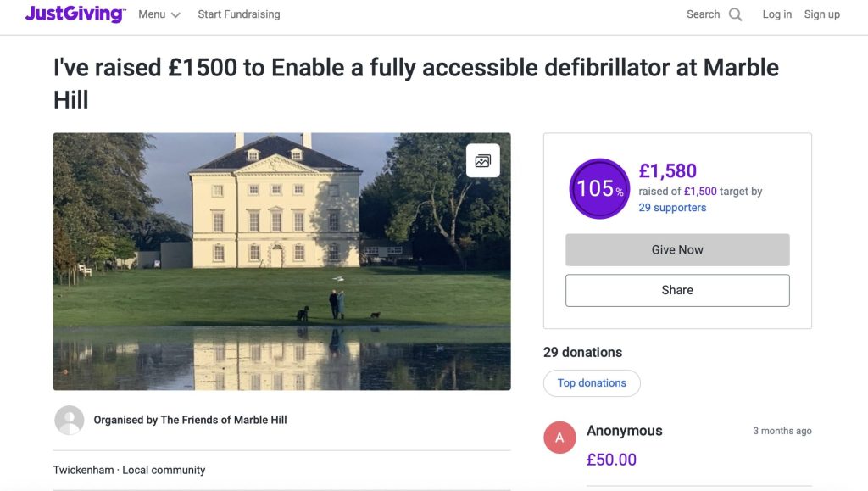Select Start Fundraising in the top bar

pos(238,14)
